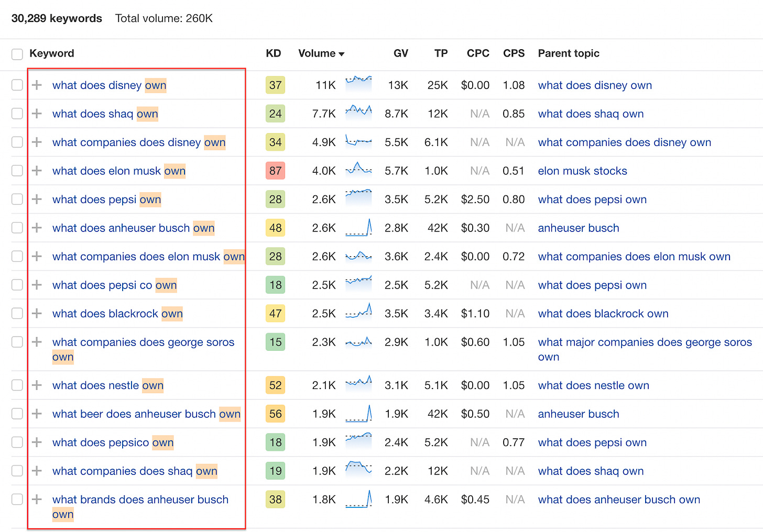View trend sparkline in 'what does pepsi own' row

[x=358, y=198]
